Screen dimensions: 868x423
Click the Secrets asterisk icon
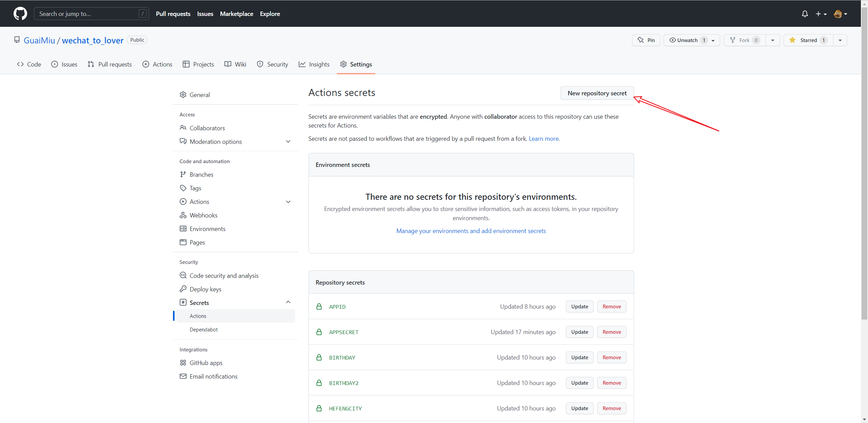click(x=183, y=302)
